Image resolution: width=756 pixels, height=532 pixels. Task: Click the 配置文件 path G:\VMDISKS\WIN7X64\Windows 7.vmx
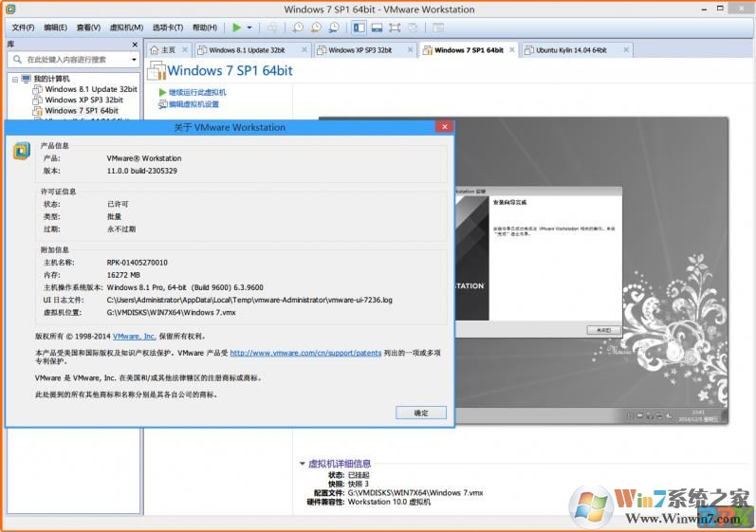[x=415, y=492]
